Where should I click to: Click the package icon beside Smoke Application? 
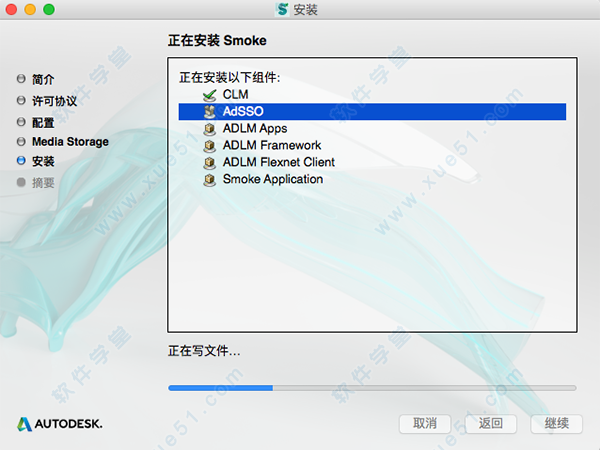pyautogui.click(x=209, y=179)
